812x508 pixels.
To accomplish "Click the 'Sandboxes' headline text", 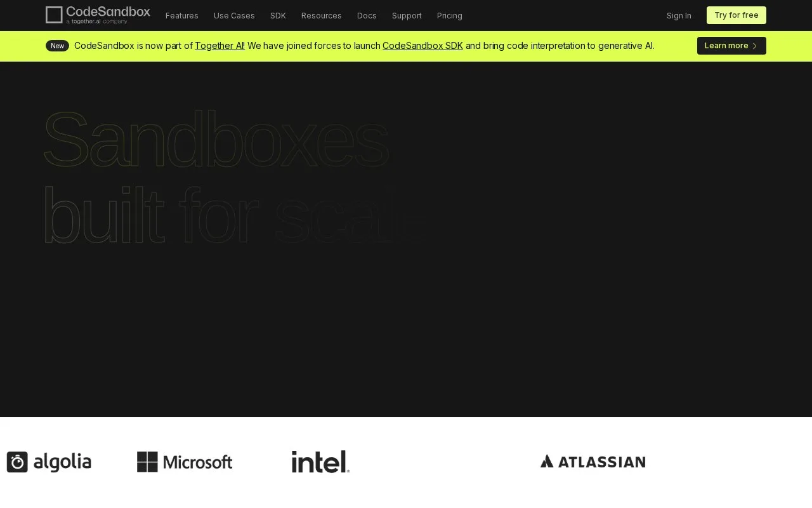I will tap(216, 140).
